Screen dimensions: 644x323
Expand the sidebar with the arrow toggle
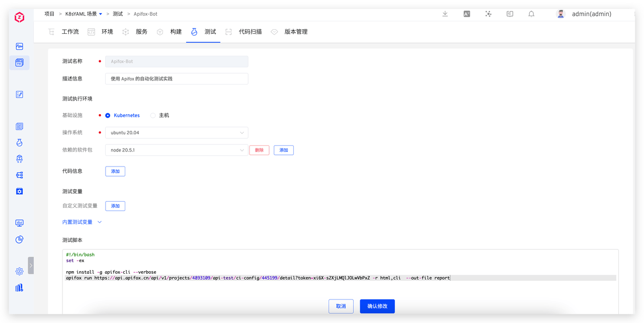click(x=31, y=265)
